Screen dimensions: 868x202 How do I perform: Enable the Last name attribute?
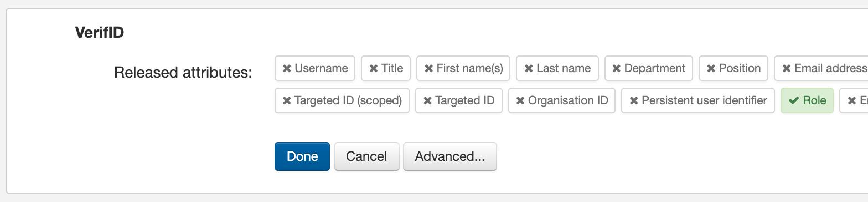(x=557, y=68)
